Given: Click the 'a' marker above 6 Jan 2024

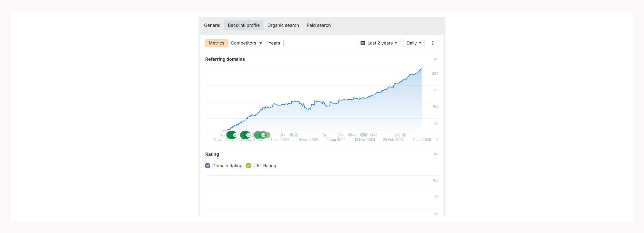Looking at the screenshot, I should pos(282,135).
